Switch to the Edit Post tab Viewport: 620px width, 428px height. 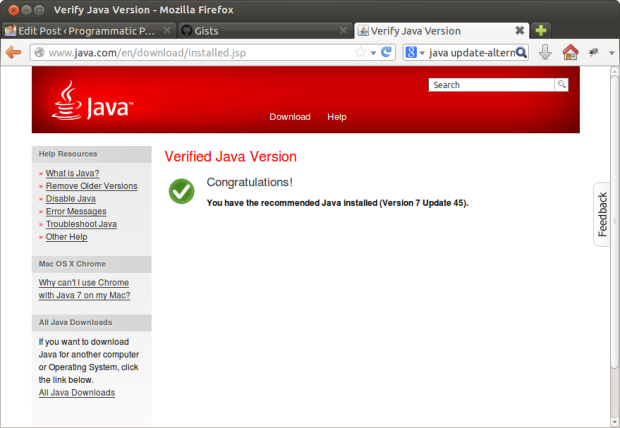tap(87, 31)
